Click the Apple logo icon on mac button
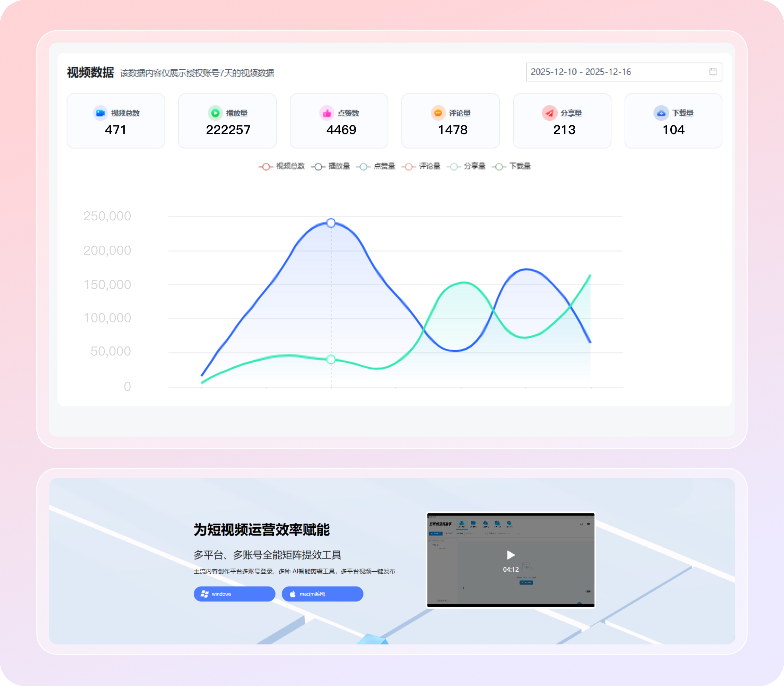Viewport: 784px width, 686px height. coord(293,594)
